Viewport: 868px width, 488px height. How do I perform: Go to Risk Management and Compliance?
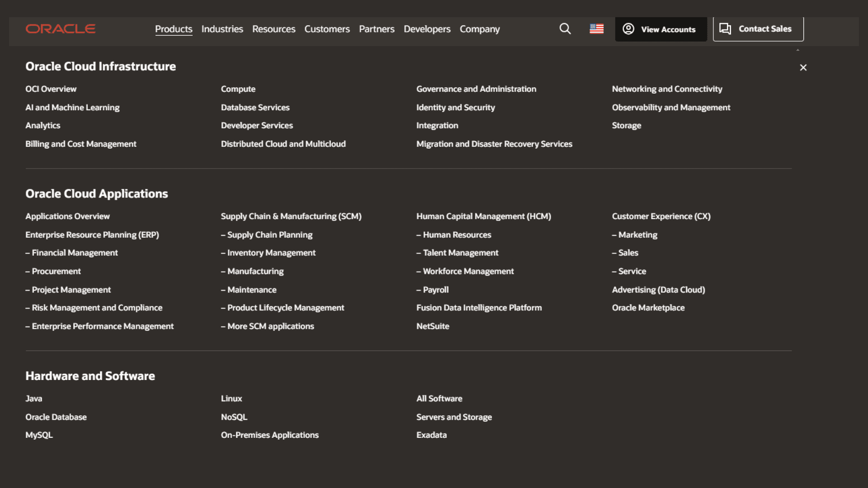94,308
